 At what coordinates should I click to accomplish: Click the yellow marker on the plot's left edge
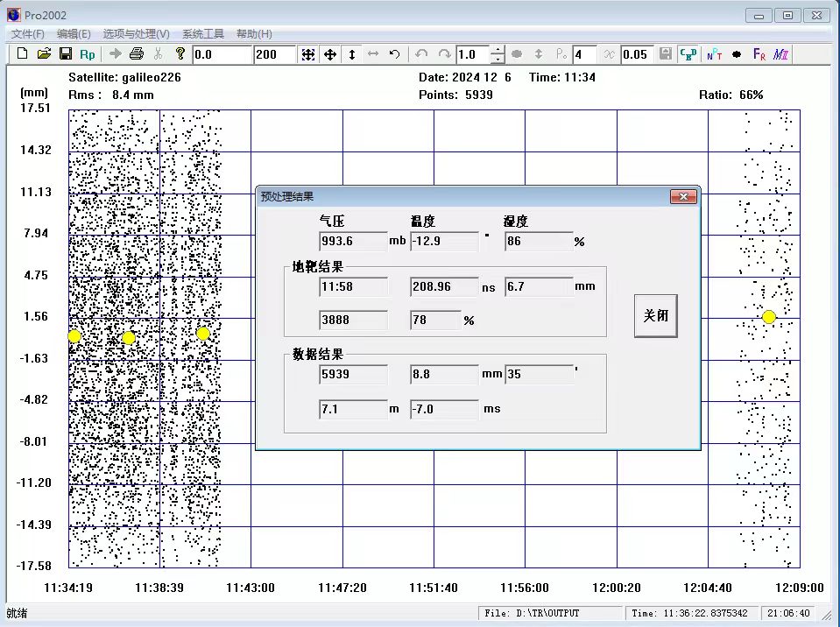74,336
